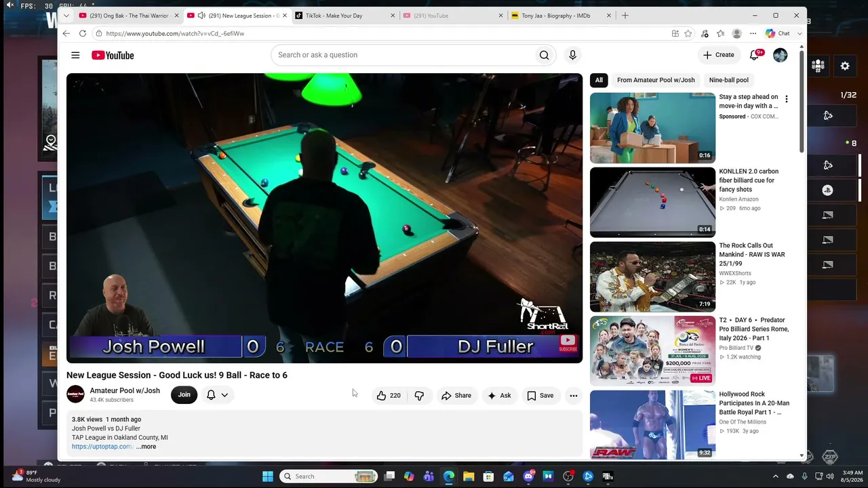
Task: Click the Windows taskbar search box
Action: pyautogui.click(x=328, y=476)
